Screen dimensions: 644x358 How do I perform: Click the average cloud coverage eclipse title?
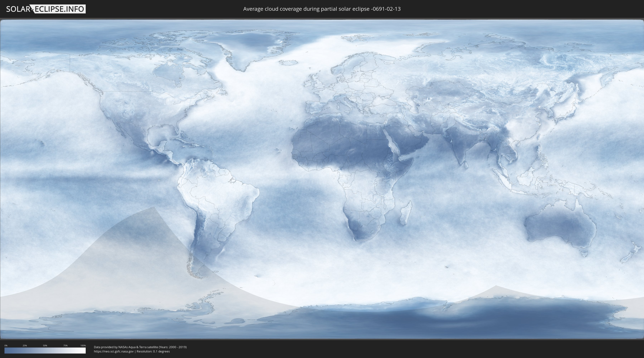[322, 9]
